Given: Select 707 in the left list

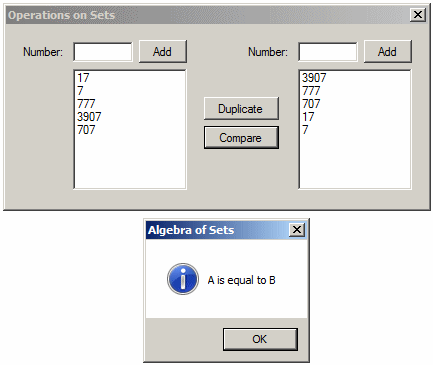Looking at the screenshot, I should (x=86, y=130).
